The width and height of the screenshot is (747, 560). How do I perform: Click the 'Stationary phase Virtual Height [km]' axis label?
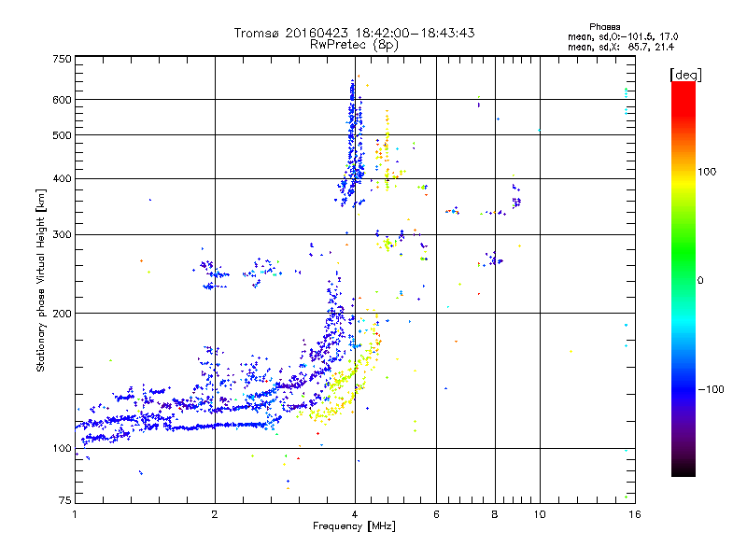(41, 281)
